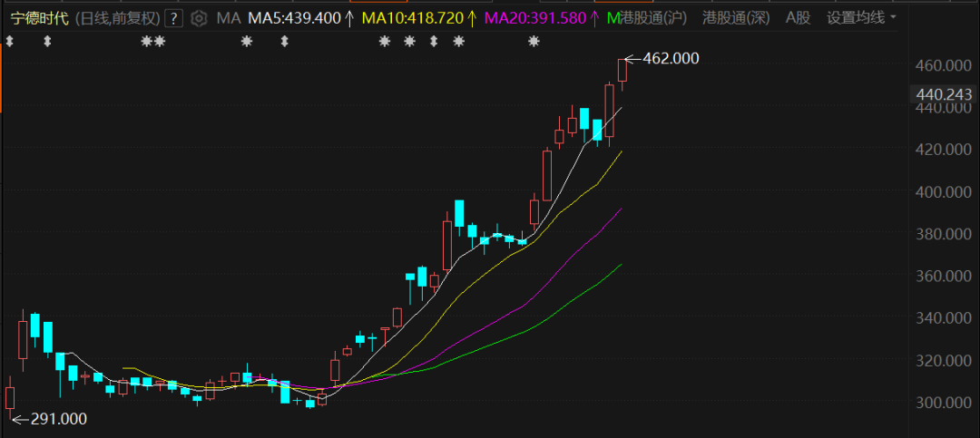Click the 460.000 axis label

943,65
